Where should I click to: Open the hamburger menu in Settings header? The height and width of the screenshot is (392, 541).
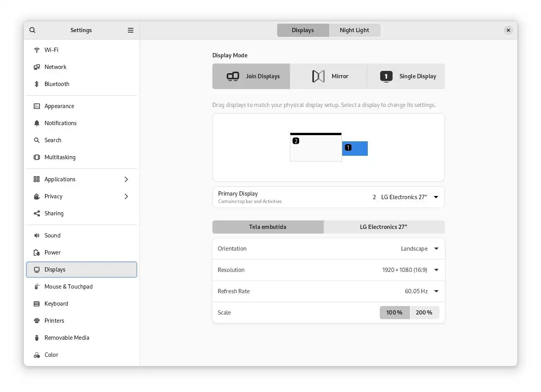pyautogui.click(x=131, y=30)
